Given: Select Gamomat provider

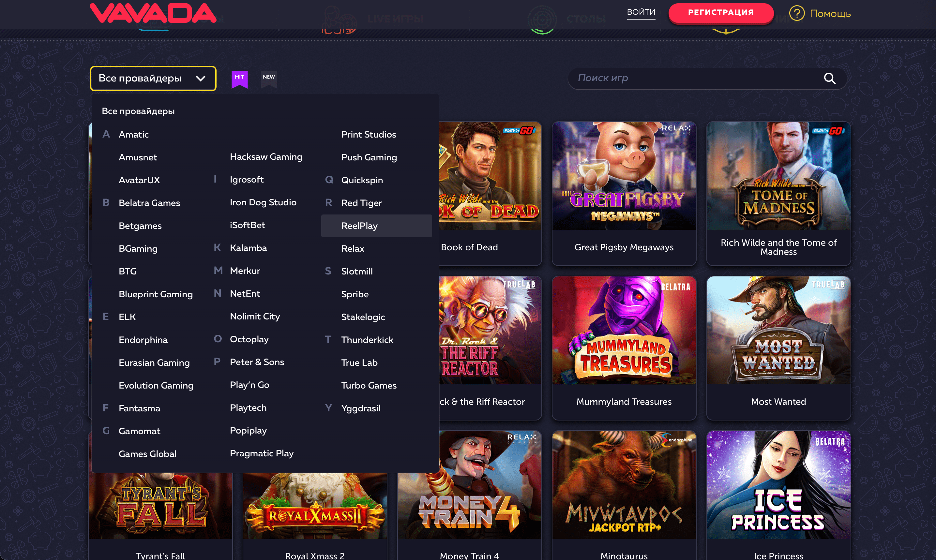Looking at the screenshot, I should (x=139, y=431).
